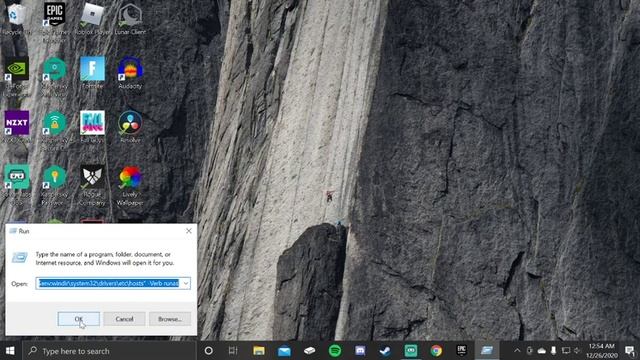Click Browse... in the Run dialog
Image resolution: width=640 pixels, height=360 pixels.
(170, 319)
